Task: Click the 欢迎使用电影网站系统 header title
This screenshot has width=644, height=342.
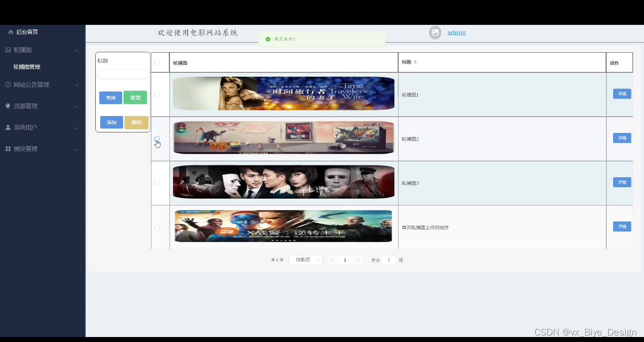Action: click(198, 33)
